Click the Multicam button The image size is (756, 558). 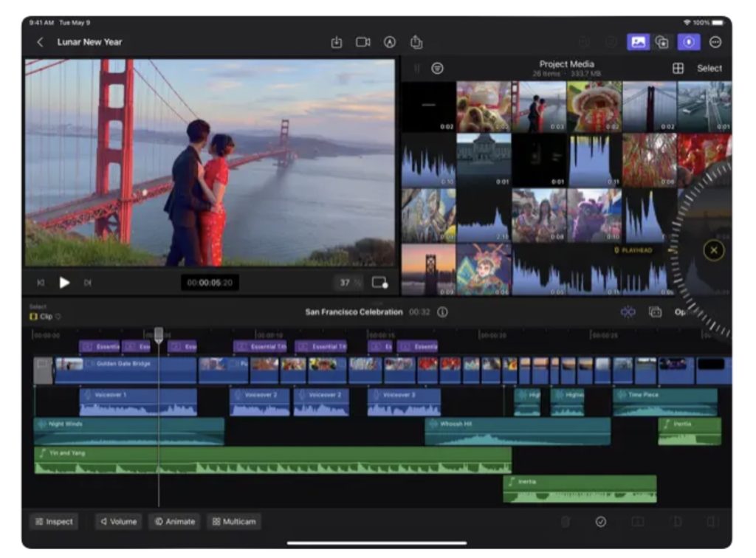(234, 522)
